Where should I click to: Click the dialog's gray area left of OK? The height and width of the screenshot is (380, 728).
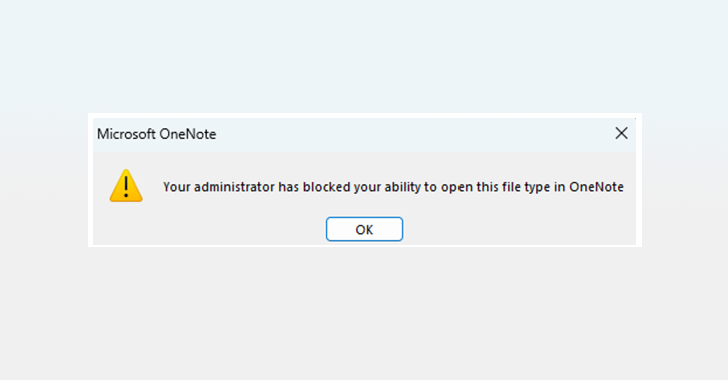click(209, 229)
